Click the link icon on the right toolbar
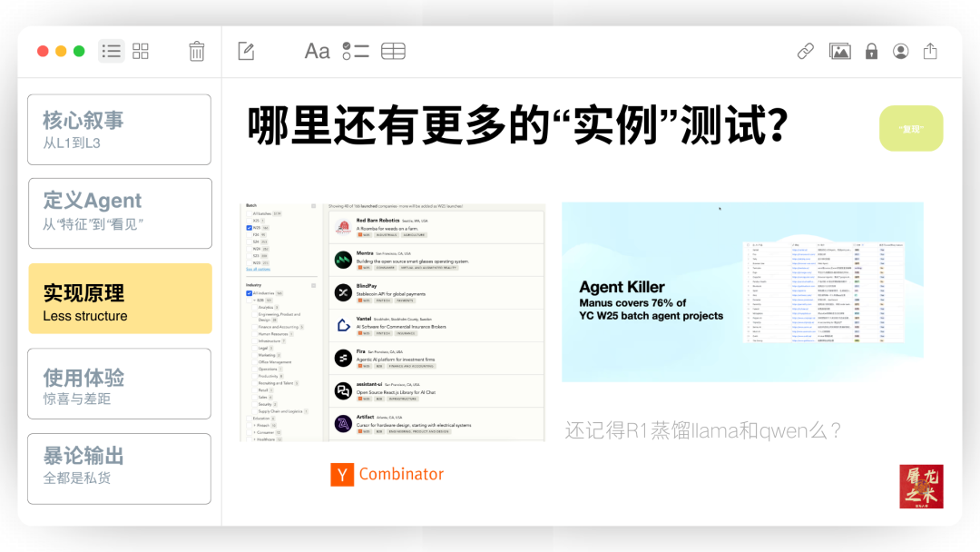Viewport: 980px width, 552px height. [x=805, y=51]
